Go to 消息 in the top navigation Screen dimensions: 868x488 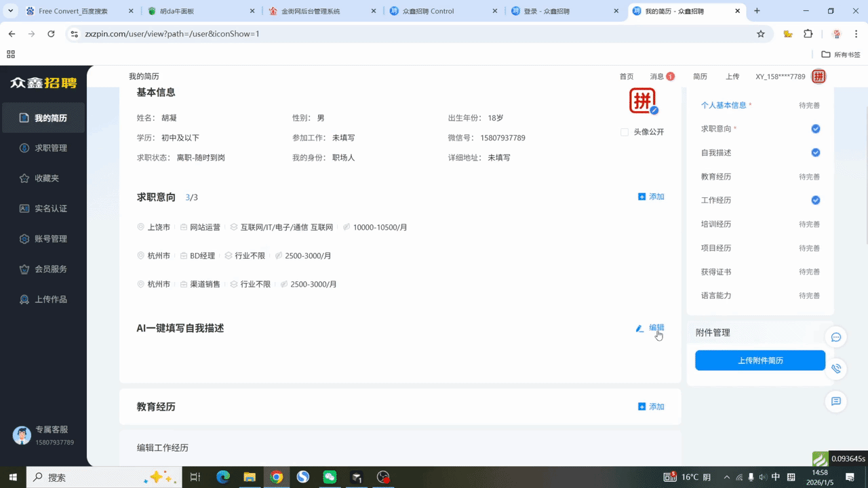(657, 77)
